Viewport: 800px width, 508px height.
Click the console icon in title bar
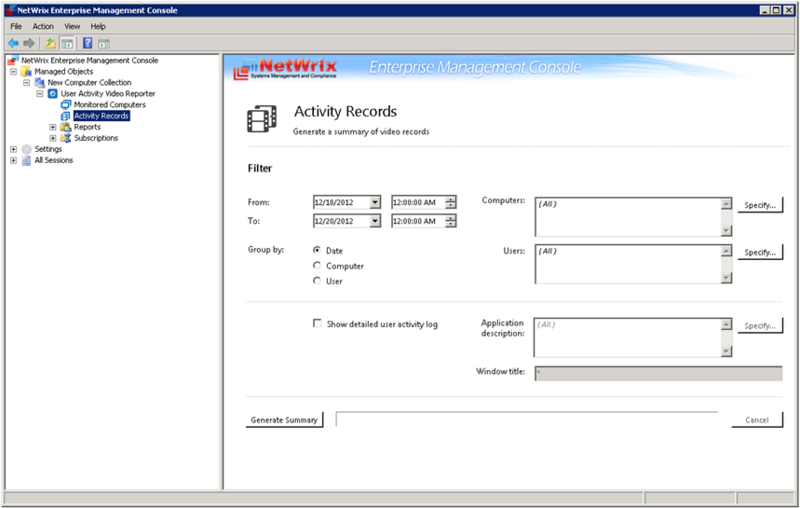click(9, 10)
